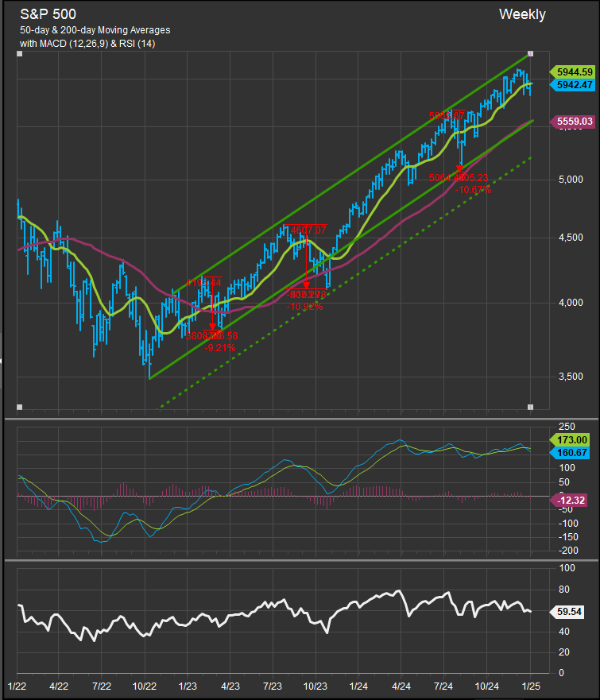The height and width of the screenshot is (700, 600).
Task: Click the -9.21% drawdown annotation
Action: point(219,348)
